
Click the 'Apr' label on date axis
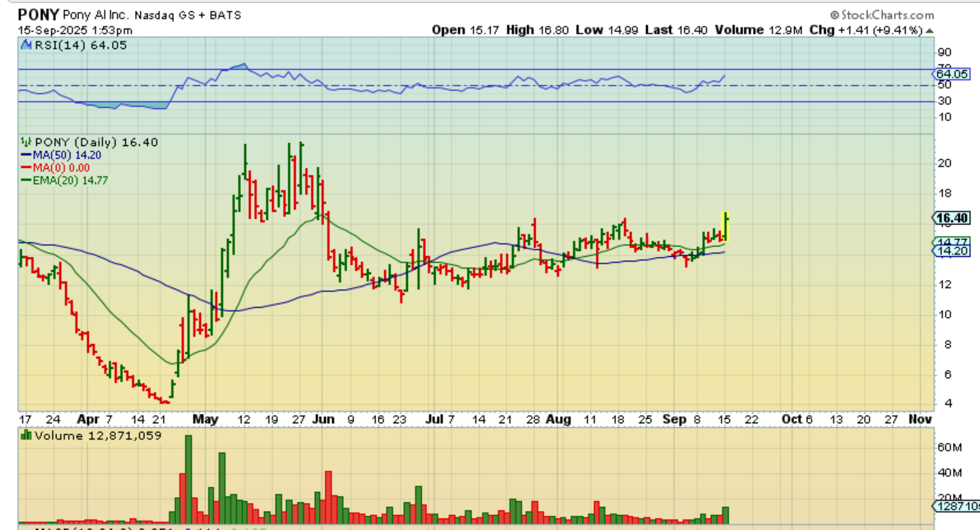click(87, 419)
